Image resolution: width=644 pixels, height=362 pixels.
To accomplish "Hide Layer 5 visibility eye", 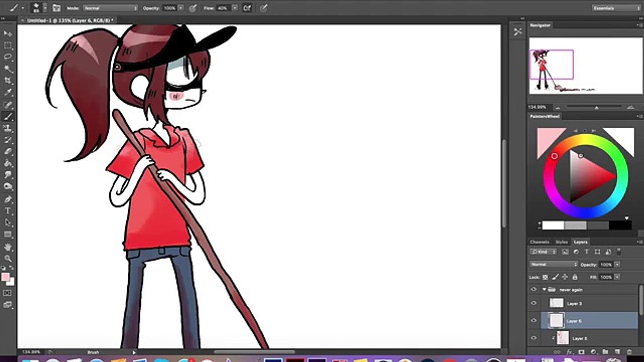I will coord(534,338).
